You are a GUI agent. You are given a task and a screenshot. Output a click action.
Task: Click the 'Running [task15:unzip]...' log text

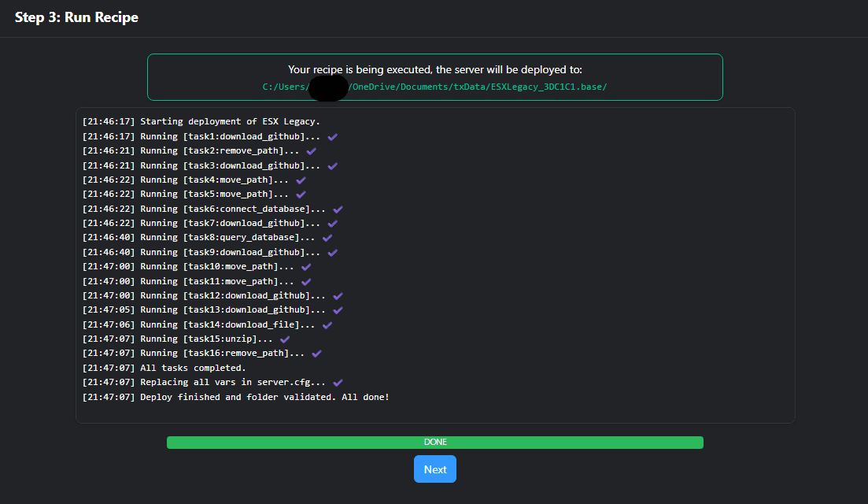pos(206,339)
